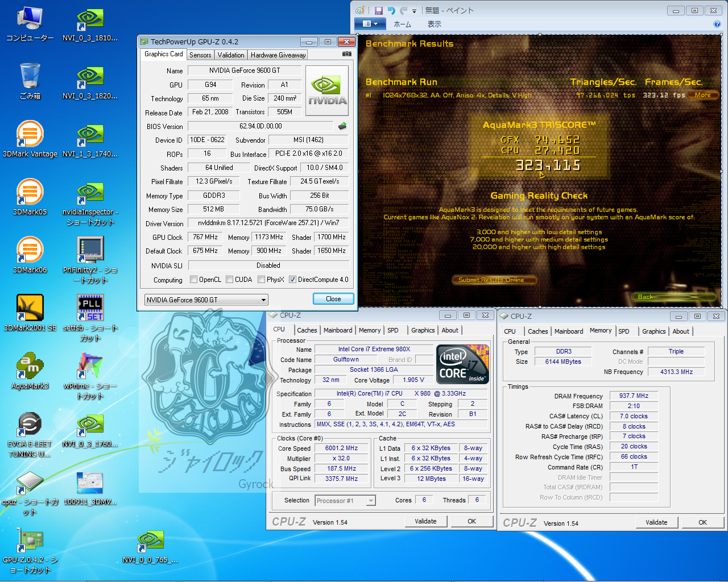The height and width of the screenshot is (582, 728).
Task: Open the Hardware Giveaway tab
Action: pos(278,55)
